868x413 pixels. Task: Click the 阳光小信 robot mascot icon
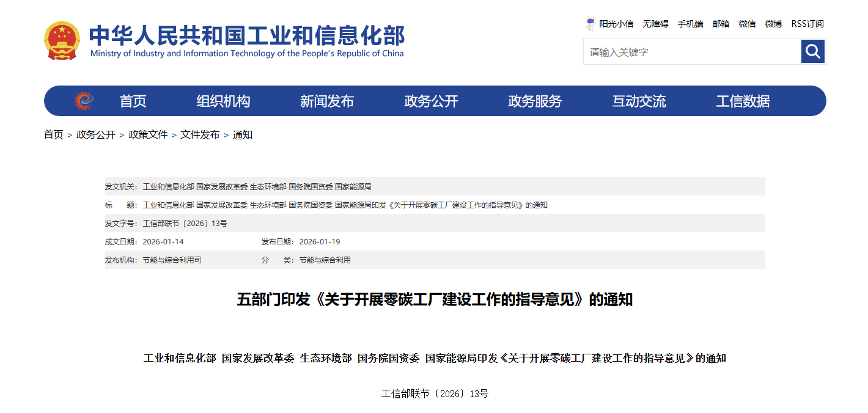[590, 24]
